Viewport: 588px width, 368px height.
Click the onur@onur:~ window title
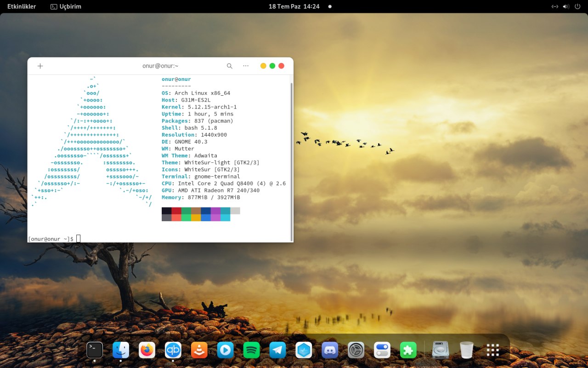coord(160,66)
